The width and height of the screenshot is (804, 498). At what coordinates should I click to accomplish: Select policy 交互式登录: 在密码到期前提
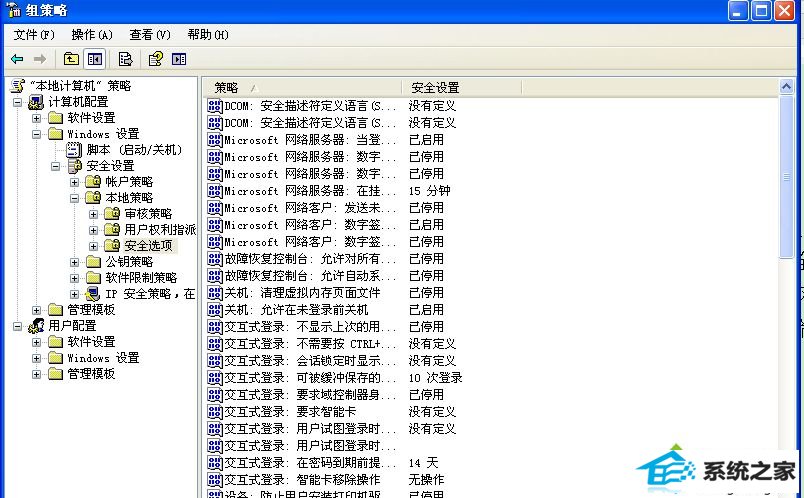tap(310, 463)
